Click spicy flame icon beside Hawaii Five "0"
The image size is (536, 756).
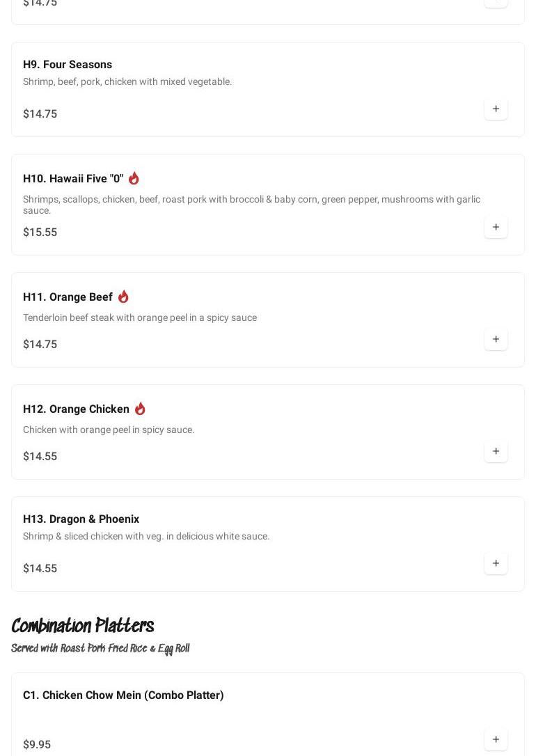[x=134, y=178]
